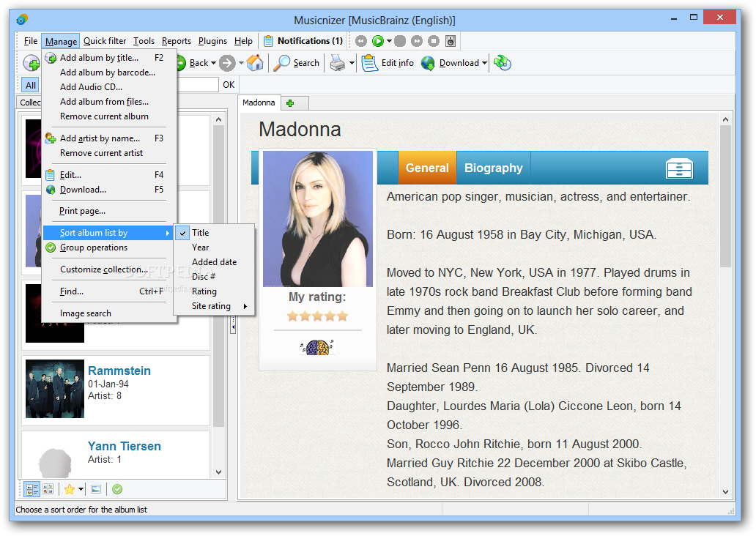
Task: Expand Site rating submenu
Action: [x=214, y=306]
